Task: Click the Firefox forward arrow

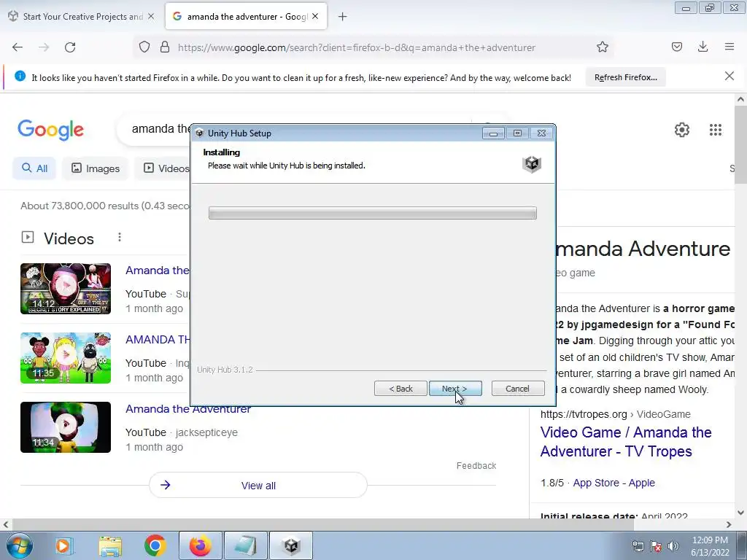Action: pyautogui.click(x=44, y=47)
